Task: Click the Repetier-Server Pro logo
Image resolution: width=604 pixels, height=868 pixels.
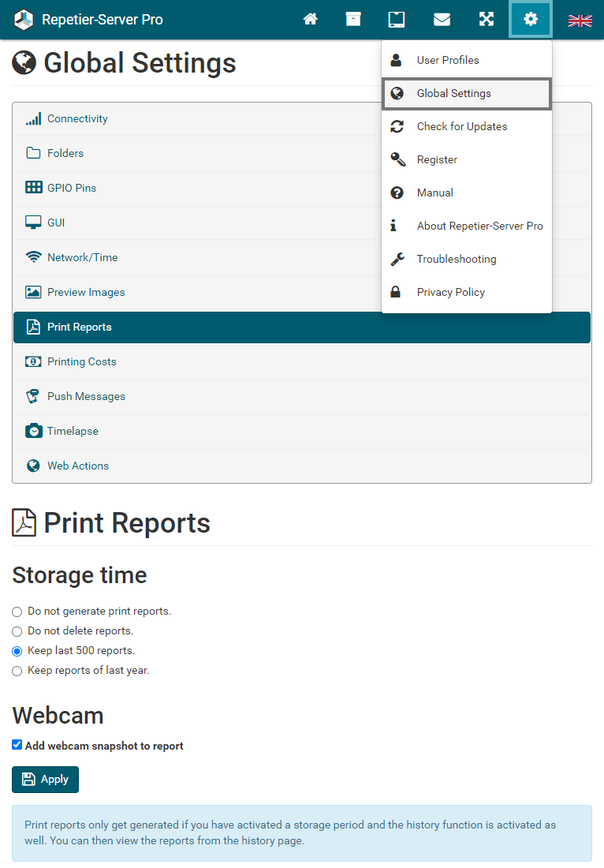Action: 24,20
